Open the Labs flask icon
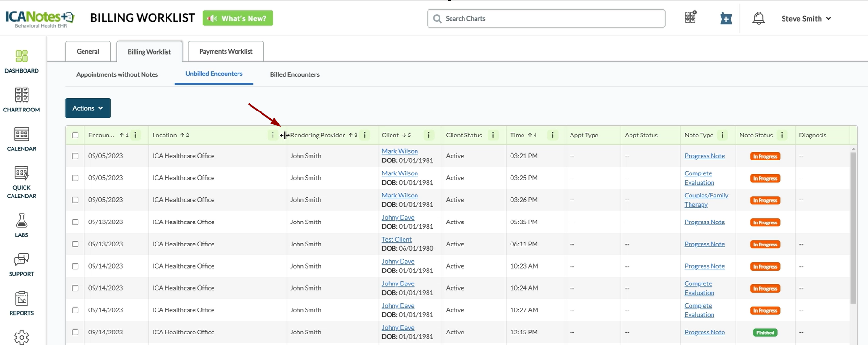Image resolution: width=868 pixels, height=345 pixels. pos(22,221)
